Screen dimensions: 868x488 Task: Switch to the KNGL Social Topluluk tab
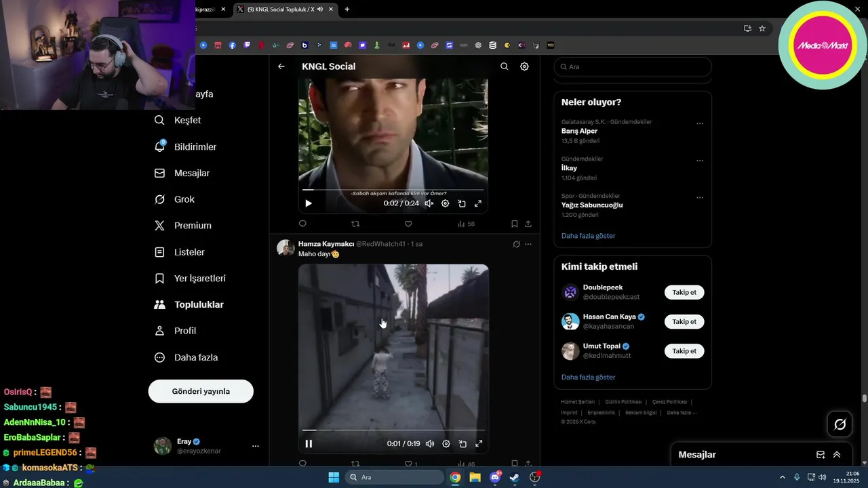[x=281, y=9]
